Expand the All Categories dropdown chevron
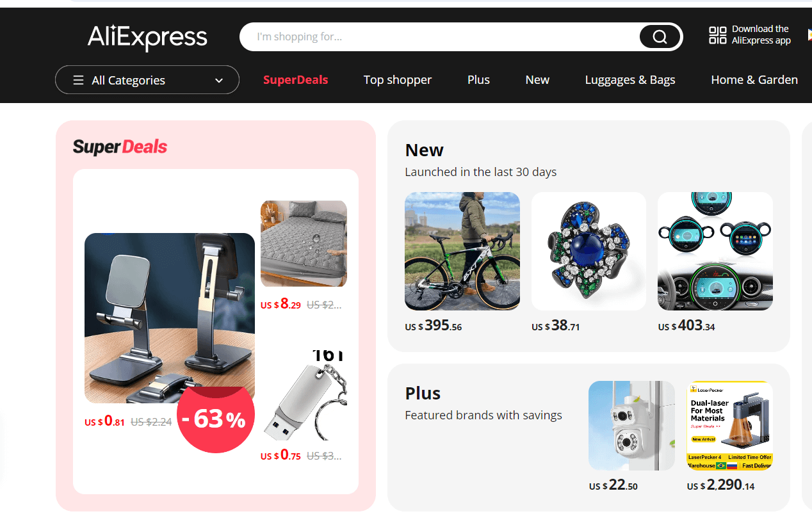This screenshot has height=523, width=812. [219, 80]
